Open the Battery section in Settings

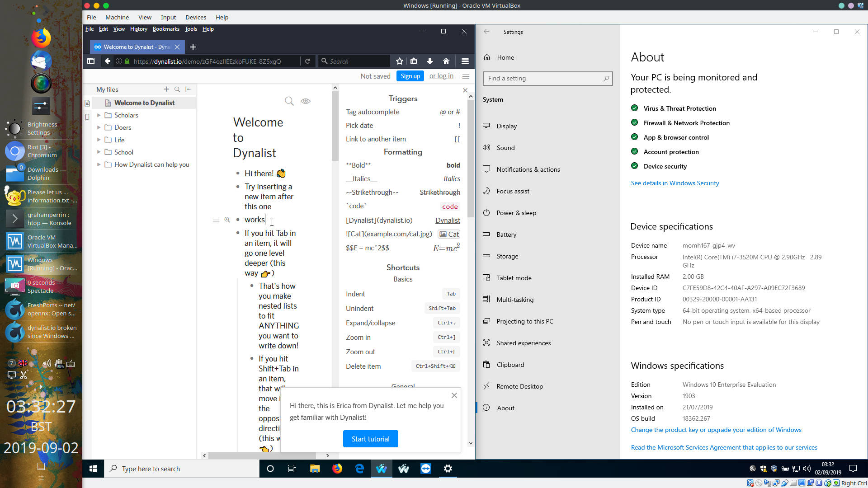pos(506,235)
